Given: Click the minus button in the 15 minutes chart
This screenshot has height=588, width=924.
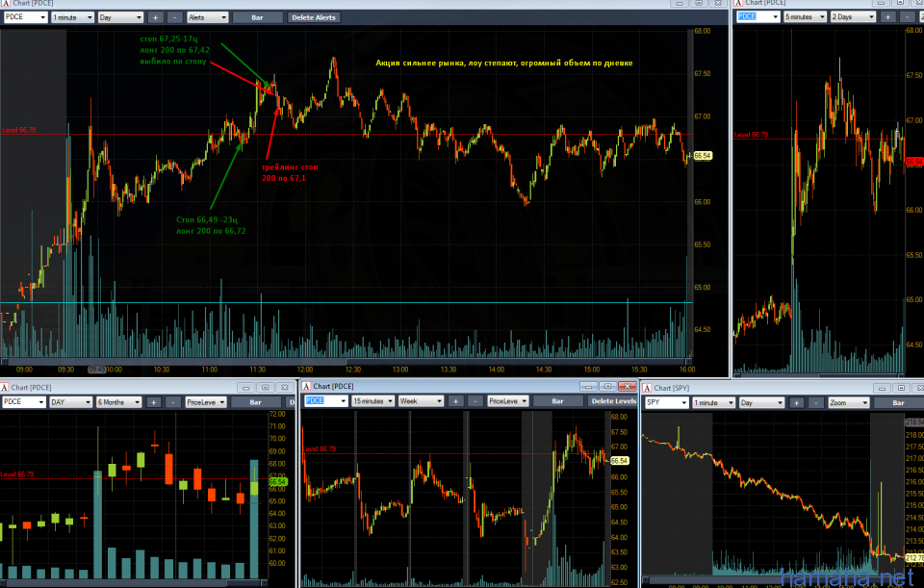Looking at the screenshot, I should coord(475,400).
